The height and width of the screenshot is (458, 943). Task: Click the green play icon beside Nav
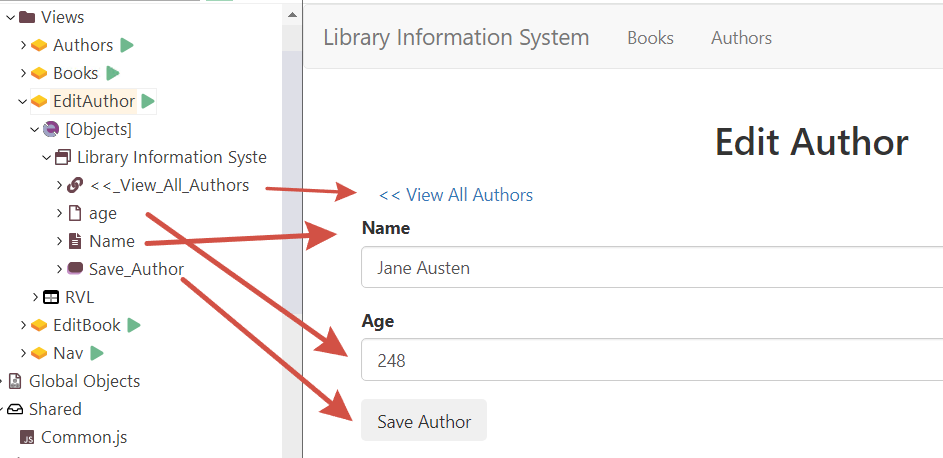[x=97, y=353]
